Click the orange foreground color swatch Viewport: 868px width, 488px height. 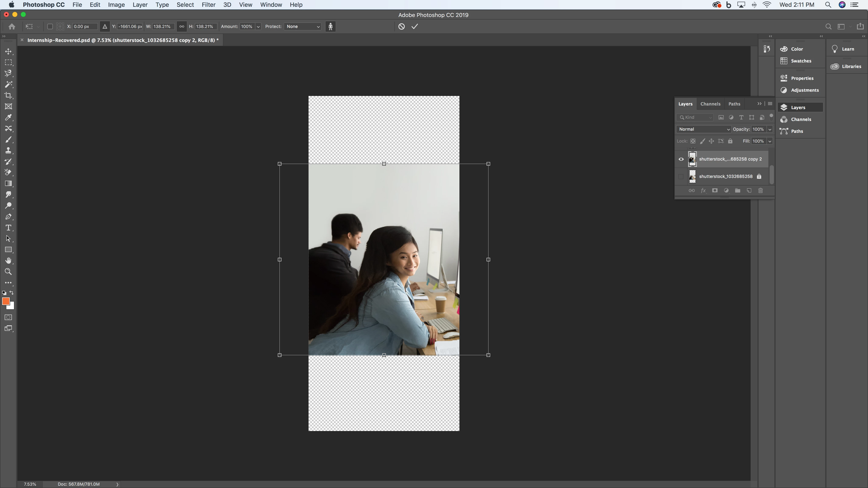(6, 301)
